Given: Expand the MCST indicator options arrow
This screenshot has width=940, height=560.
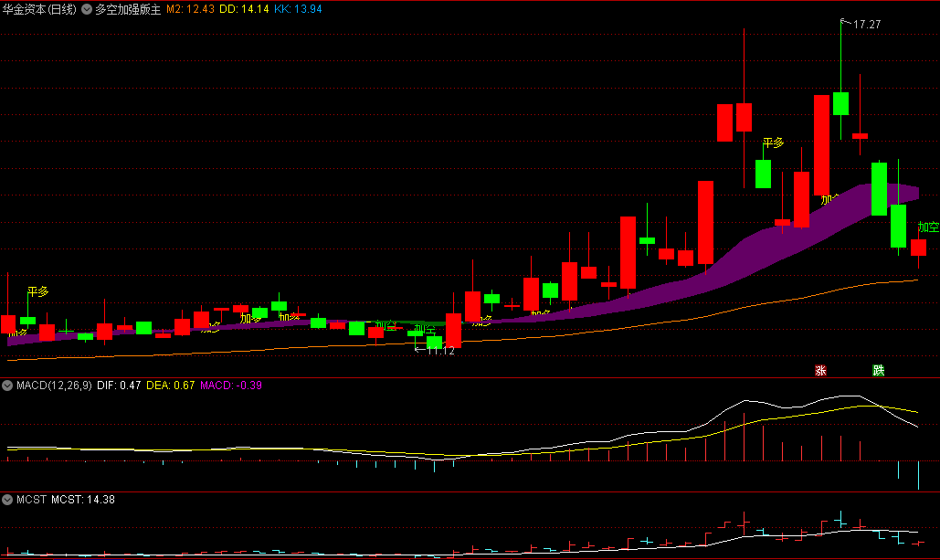Looking at the screenshot, I should [7, 500].
